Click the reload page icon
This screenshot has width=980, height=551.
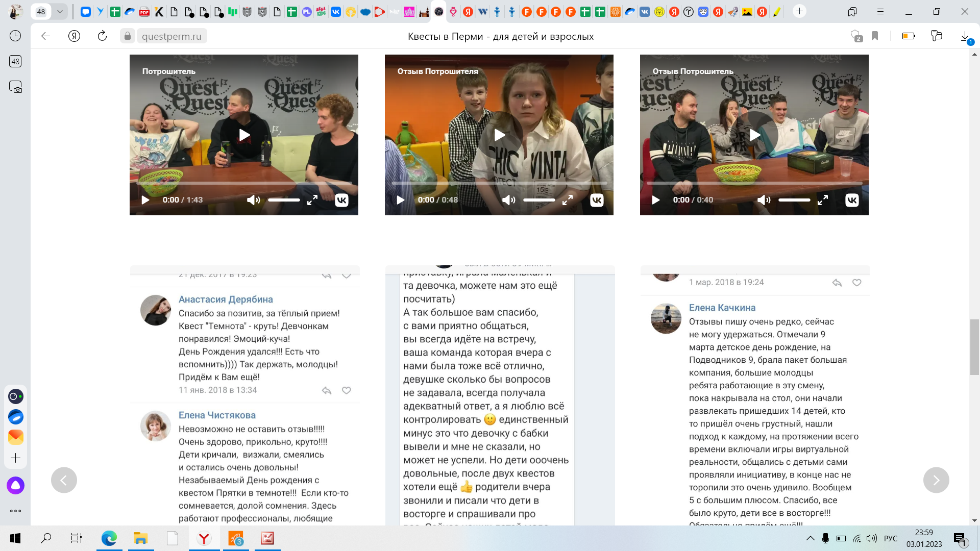point(102,36)
